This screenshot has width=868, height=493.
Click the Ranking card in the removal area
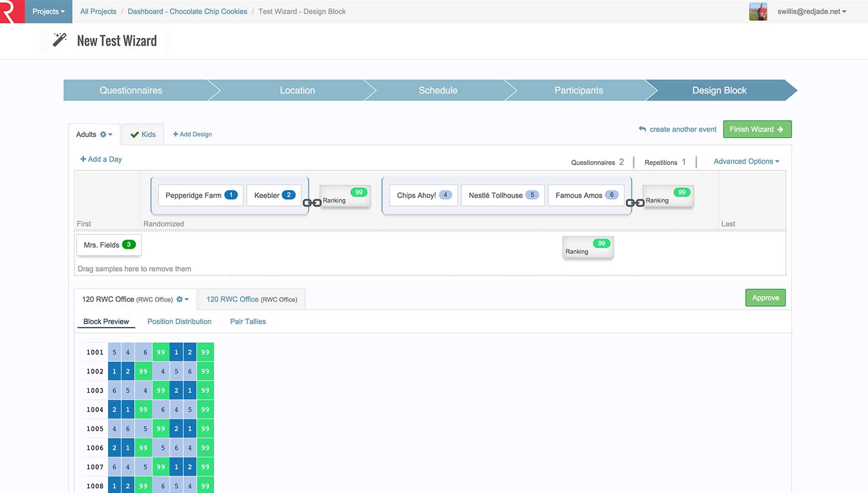point(588,247)
